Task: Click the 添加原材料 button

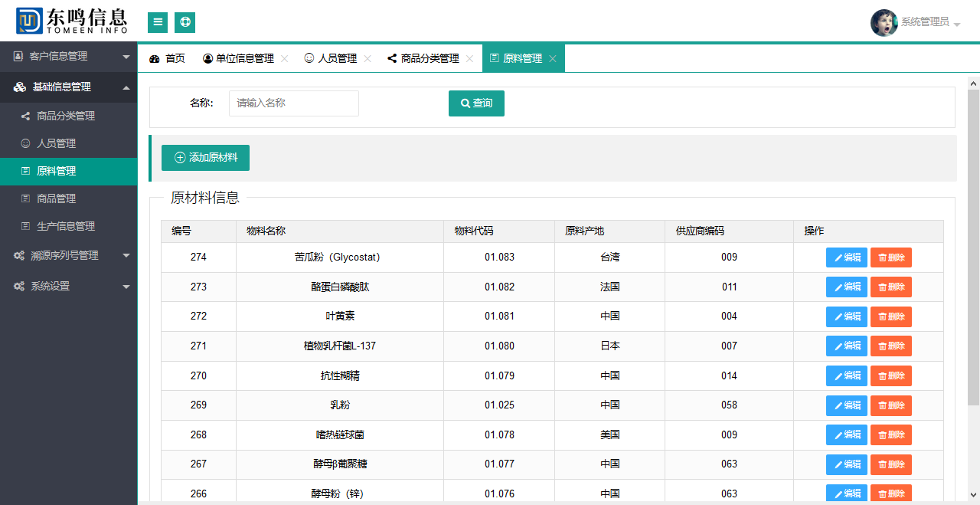Action: (205, 158)
